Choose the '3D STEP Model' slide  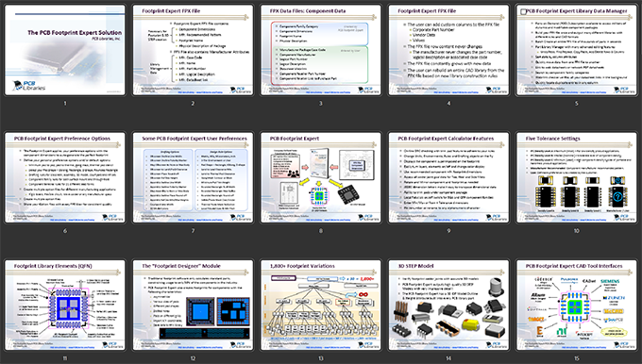pos(448,306)
